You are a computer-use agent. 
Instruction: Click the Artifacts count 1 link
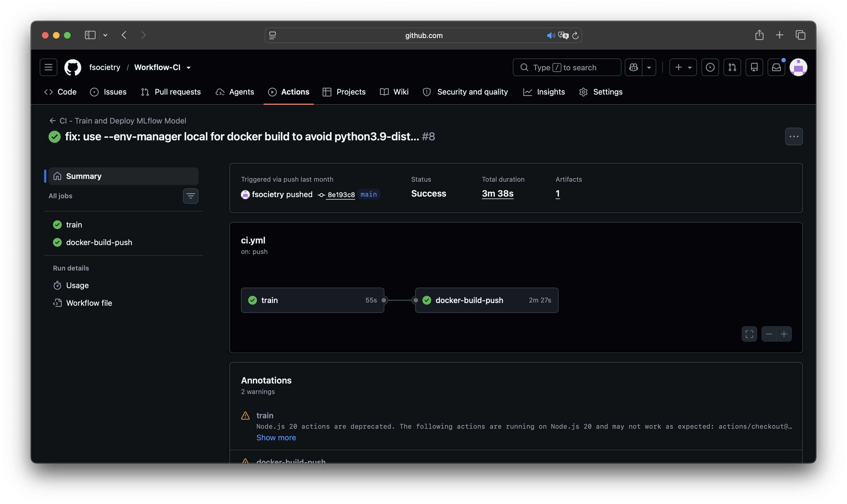[x=558, y=194]
